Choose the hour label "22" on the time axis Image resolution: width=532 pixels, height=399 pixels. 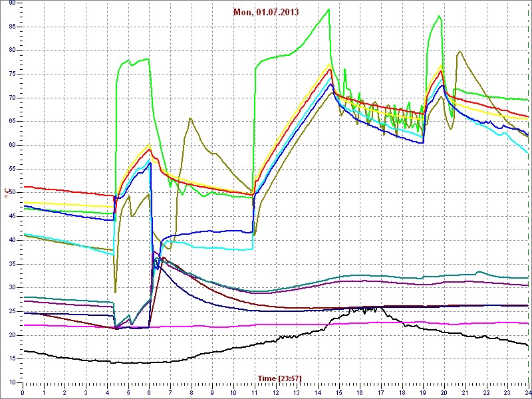pos(485,391)
